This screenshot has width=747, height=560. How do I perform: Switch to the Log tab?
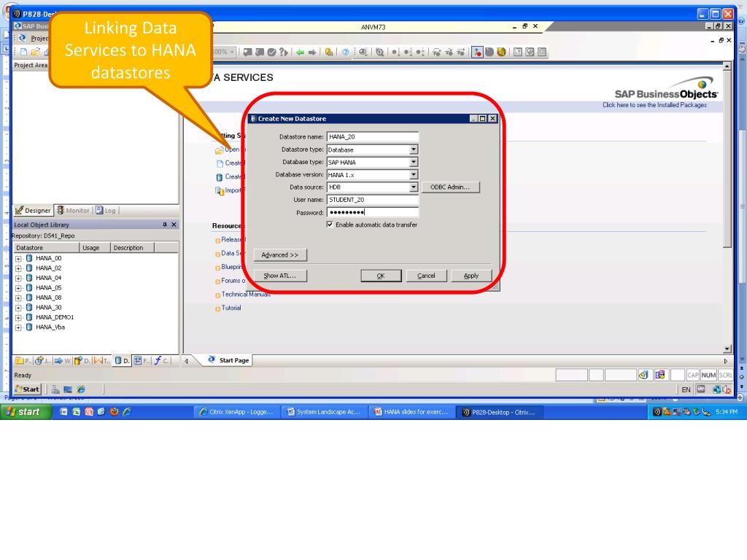[106, 211]
